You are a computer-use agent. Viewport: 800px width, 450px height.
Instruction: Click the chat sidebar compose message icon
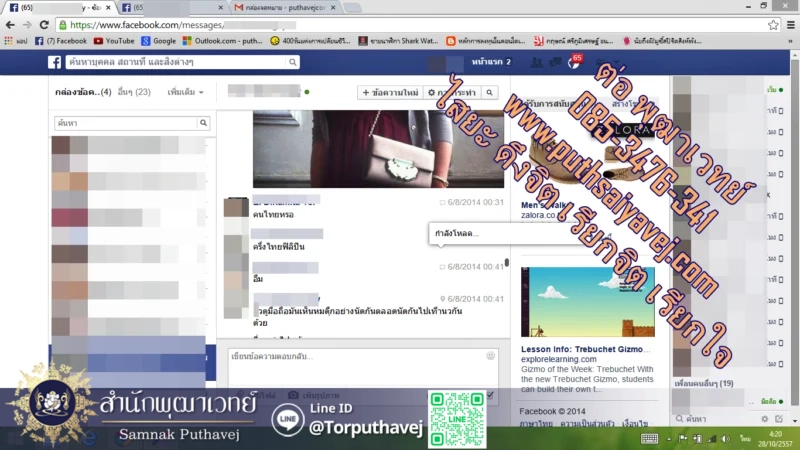(x=779, y=418)
